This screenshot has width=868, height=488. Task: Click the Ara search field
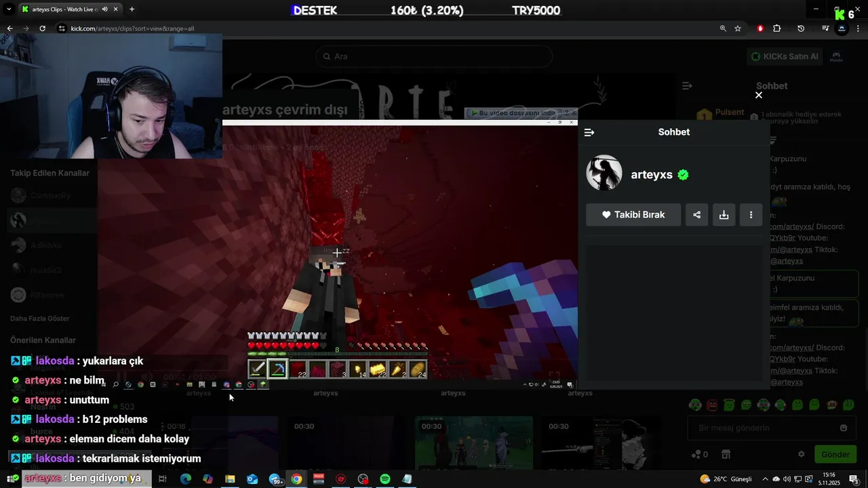[x=434, y=56]
